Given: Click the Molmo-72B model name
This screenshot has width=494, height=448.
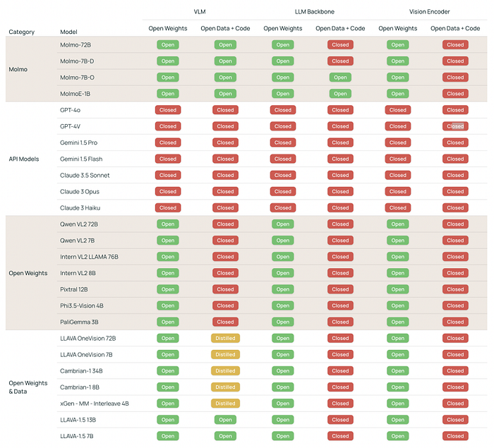Looking at the screenshot, I should coord(76,44).
